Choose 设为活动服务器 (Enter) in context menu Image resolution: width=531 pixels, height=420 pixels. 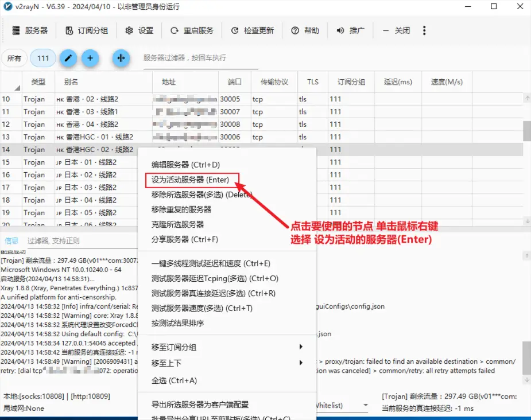click(190, 180)
